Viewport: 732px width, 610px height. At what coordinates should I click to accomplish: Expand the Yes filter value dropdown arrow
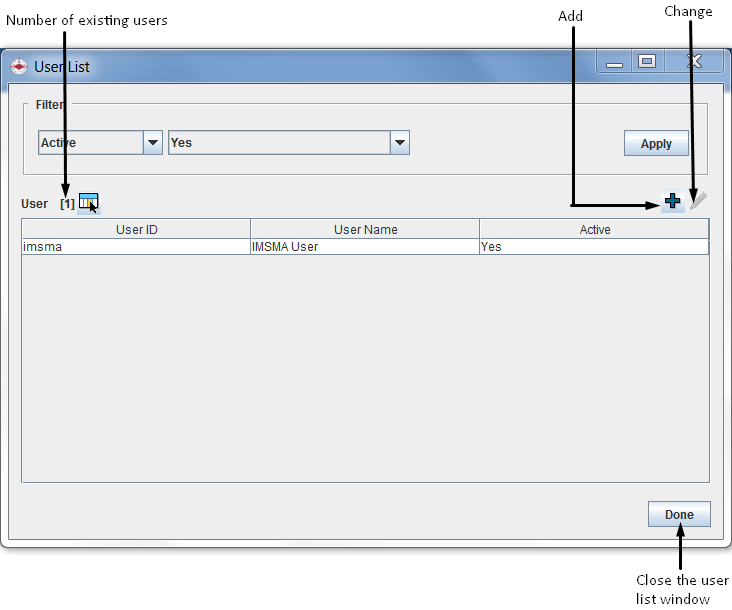400,143
